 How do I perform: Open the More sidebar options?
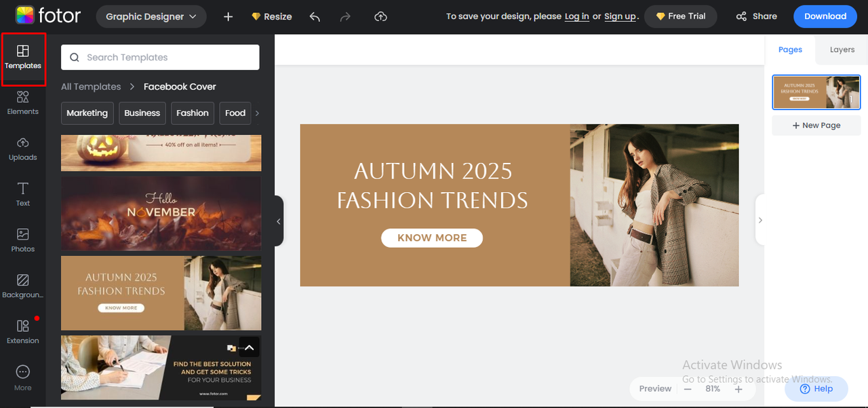click(23, 378)
